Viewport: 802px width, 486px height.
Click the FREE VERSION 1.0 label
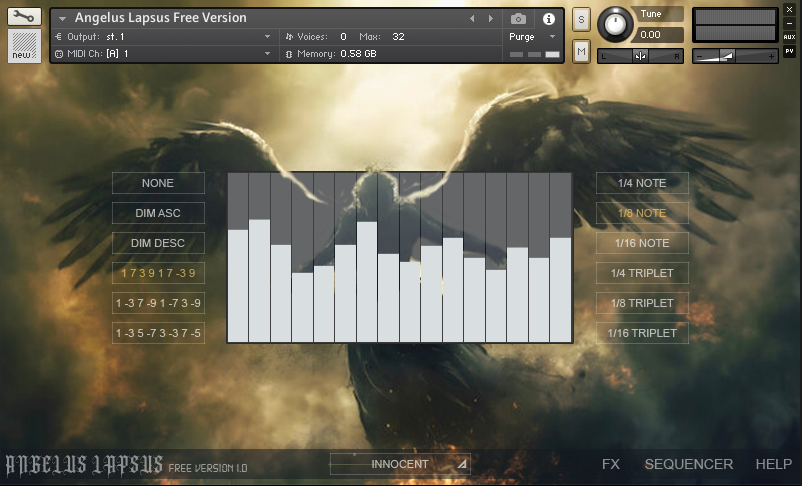(x=208, y=468)
